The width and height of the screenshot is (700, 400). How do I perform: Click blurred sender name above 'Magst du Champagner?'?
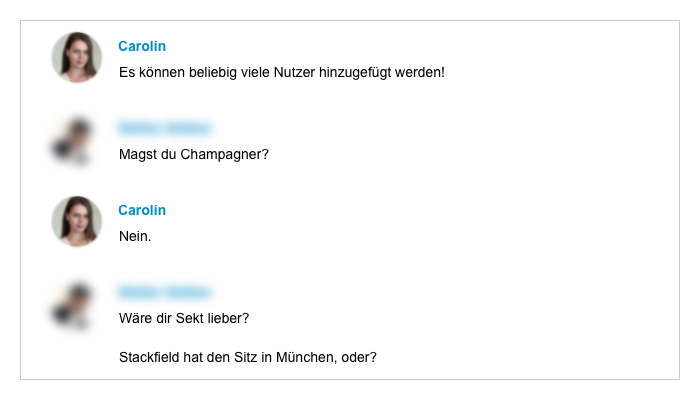tap(164, 128)
